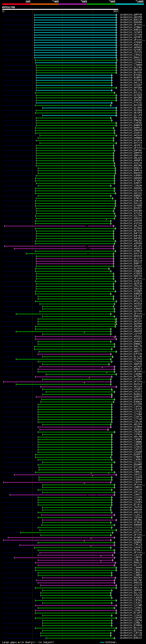Open the UniRef100_Q2JJP9 entry
Viewport: 146px width, 644px height.
tap(131, 115)
